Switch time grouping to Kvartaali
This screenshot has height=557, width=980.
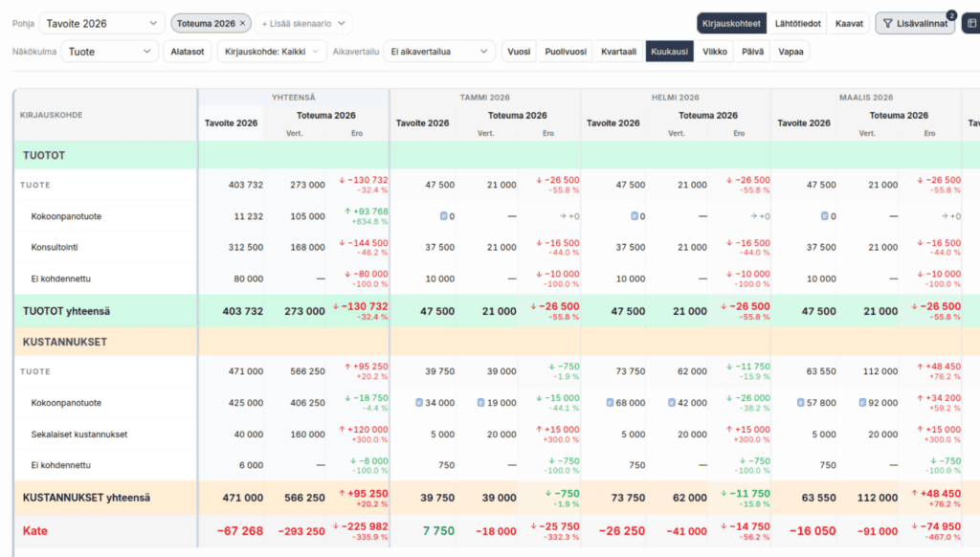[x=619, y=52]
